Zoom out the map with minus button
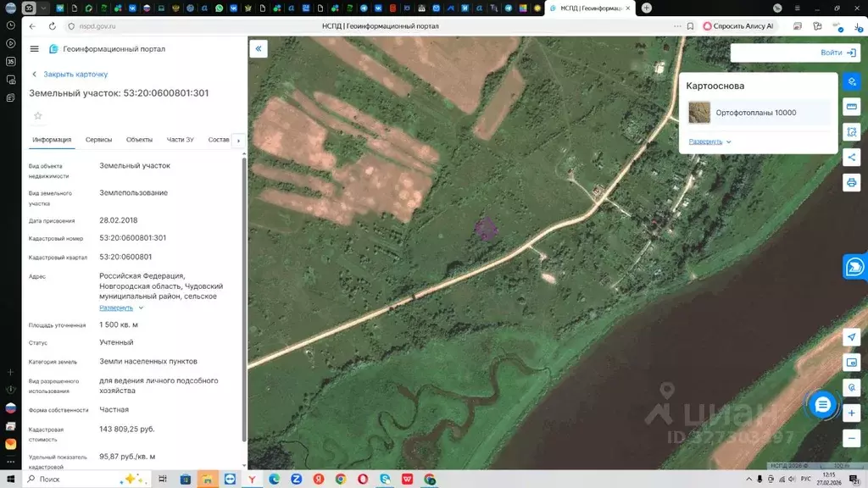The image size is (868, 488). click(x=852, y=438)
